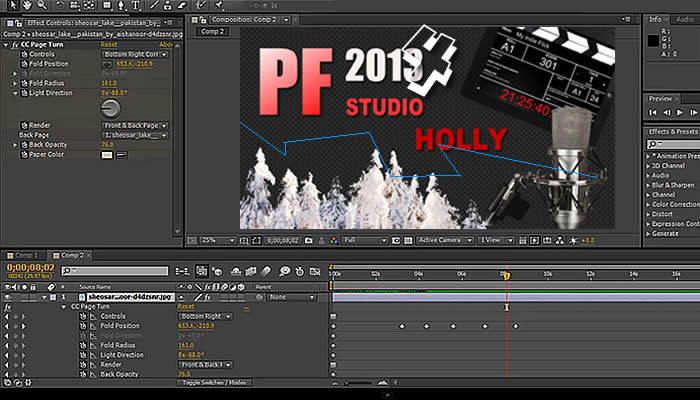Select the Zoom magnifier tool
Viewport: 700px width, 400px height.
click(42, 5)
